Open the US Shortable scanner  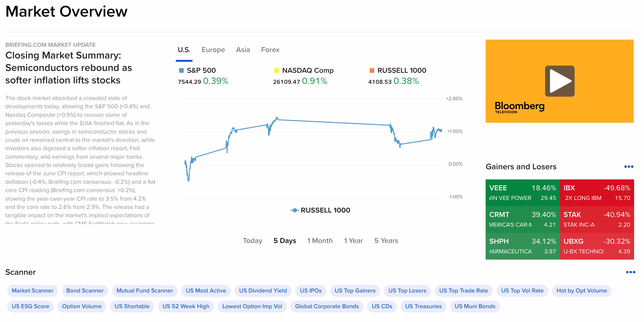click(x=132, y=306)
